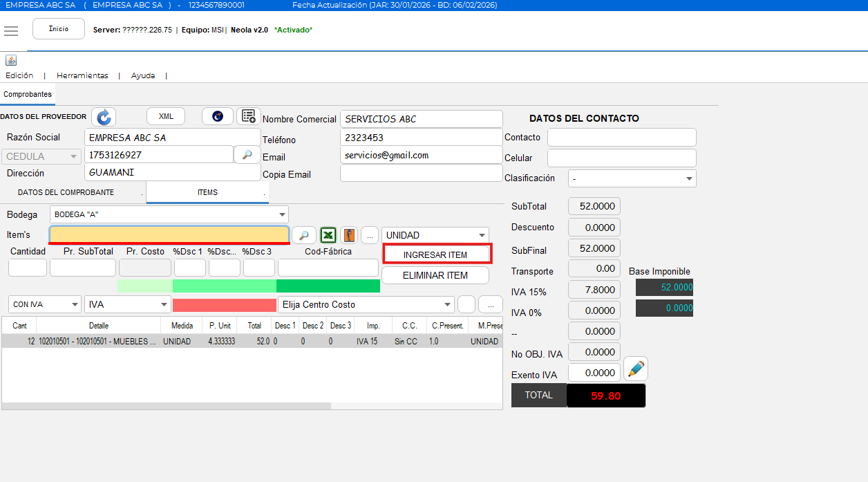This screenshot has width=868, height=482.
Task: Click the ELIMINAR ITEM button
Action: 435,275
